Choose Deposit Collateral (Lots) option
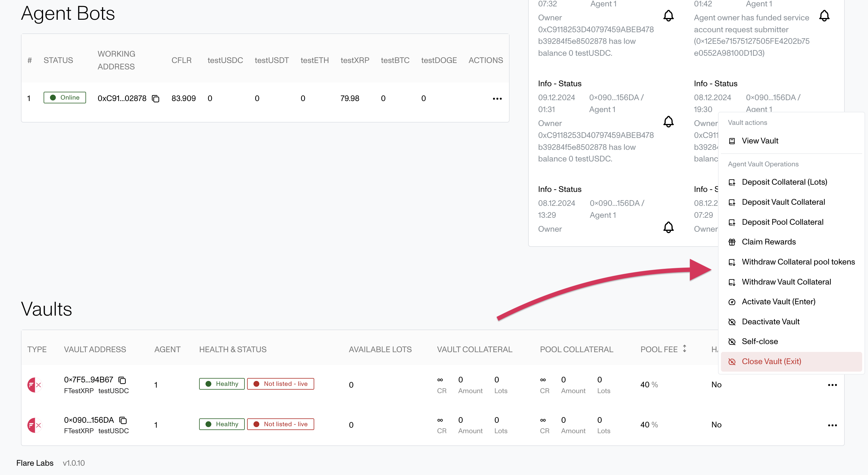The width and height of the screenshot is (868, 475). click(x=784, y=182)
